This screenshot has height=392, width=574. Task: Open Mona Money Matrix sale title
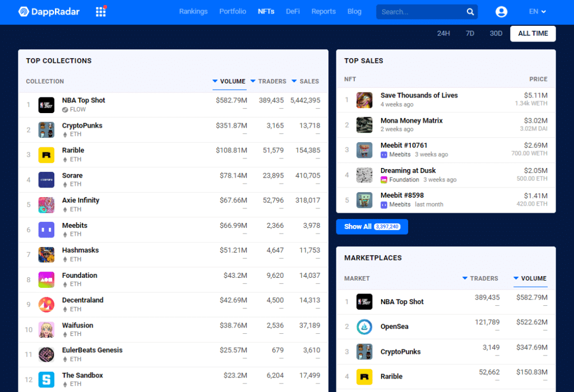pos(411,120)
